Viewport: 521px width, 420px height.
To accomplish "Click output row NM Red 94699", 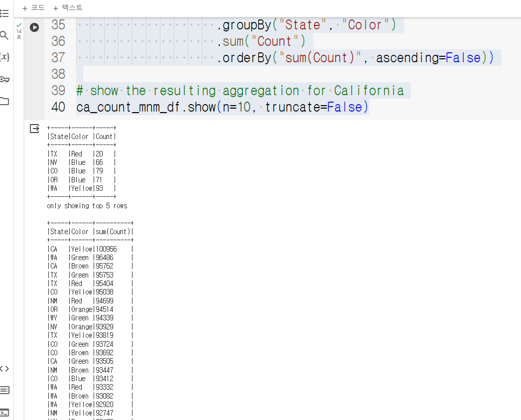I will 90,301.
